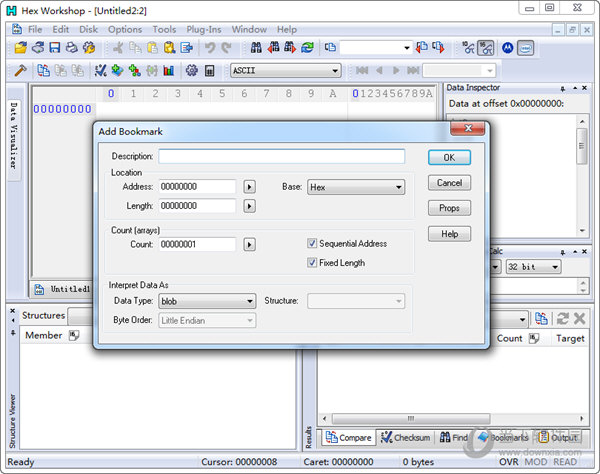
Task: Open the Tools menu
Action: [164, 29]
